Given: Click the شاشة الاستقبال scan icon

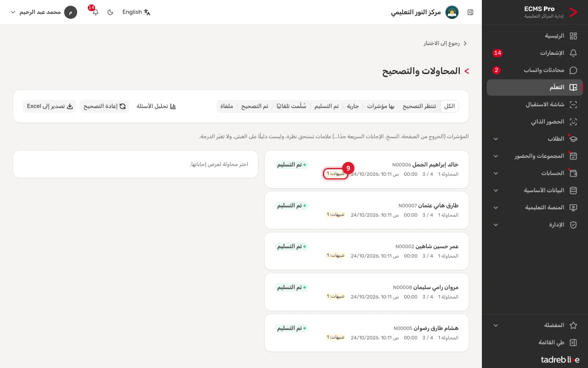Looking at the screenshot, I should click(x=573, y=104).
